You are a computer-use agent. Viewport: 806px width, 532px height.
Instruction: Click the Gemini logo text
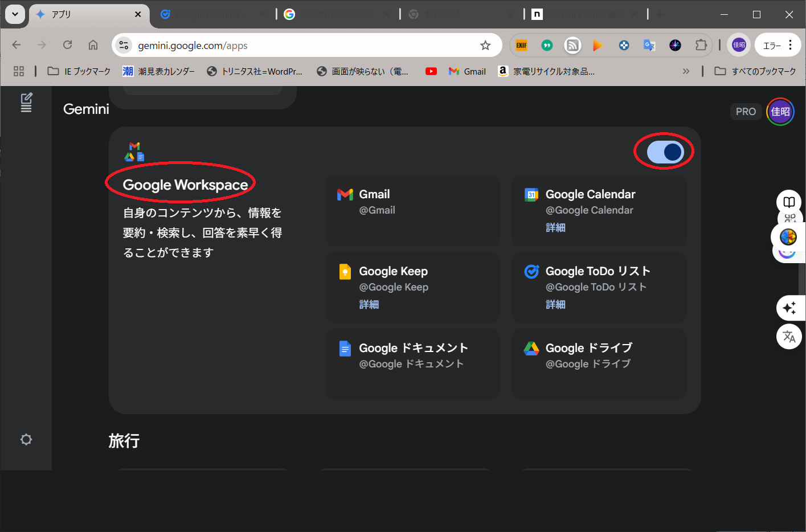(x=86, y=109)
